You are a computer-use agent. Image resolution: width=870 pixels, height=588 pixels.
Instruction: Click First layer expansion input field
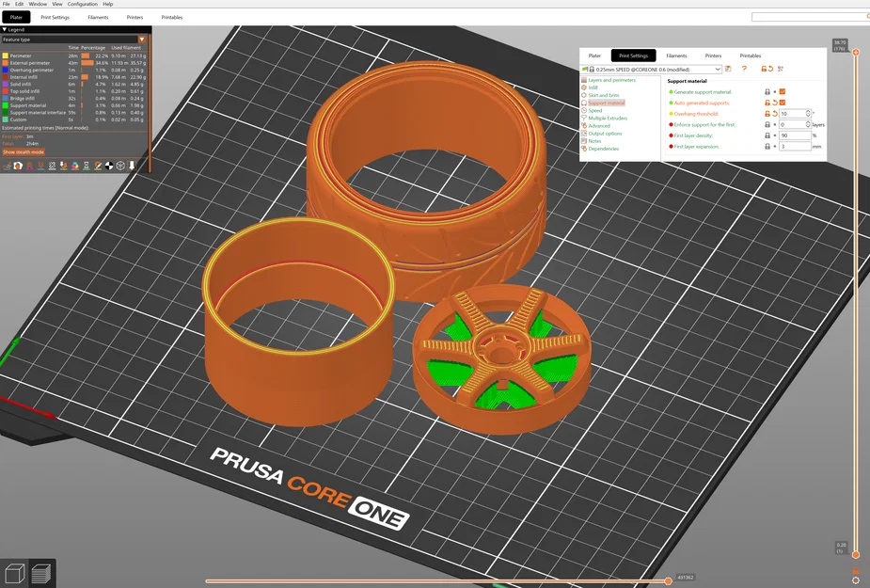[795, 147]
